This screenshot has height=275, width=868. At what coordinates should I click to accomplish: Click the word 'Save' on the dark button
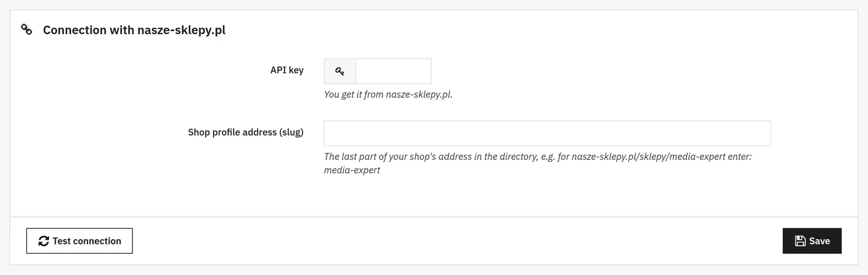point(819,241)
